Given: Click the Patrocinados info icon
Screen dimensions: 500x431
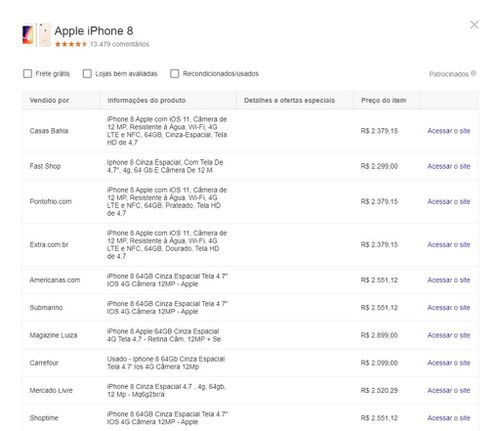Looking at the screenshot, I should point(473,73).
